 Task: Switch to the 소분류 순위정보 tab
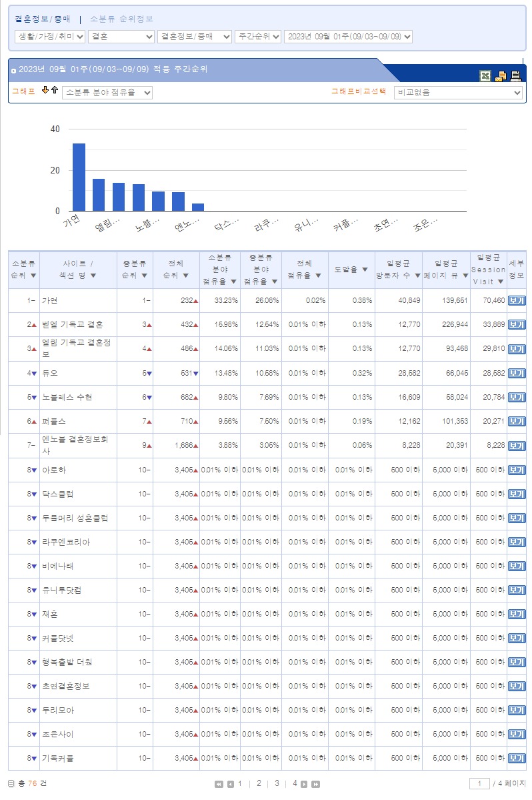point(121,19)
